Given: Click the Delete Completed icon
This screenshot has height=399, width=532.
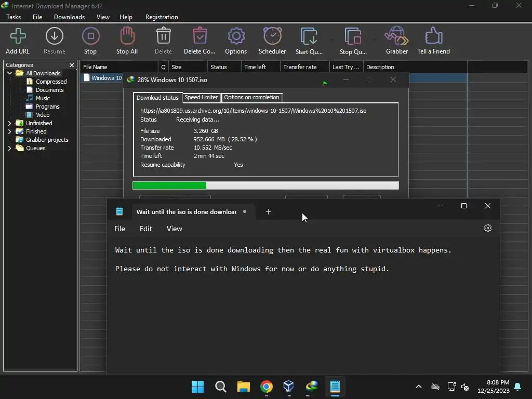Looking at the screenshot, I should 199,41.
